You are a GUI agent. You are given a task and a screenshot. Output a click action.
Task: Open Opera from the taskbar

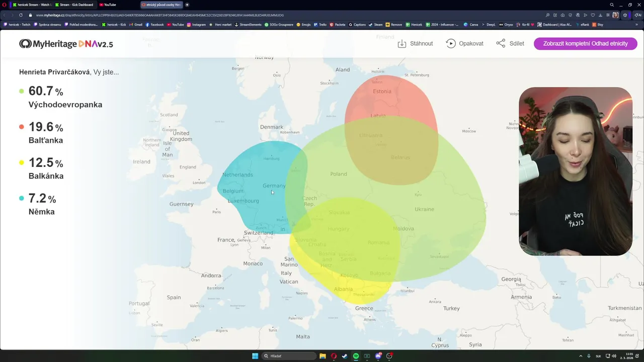334,356
